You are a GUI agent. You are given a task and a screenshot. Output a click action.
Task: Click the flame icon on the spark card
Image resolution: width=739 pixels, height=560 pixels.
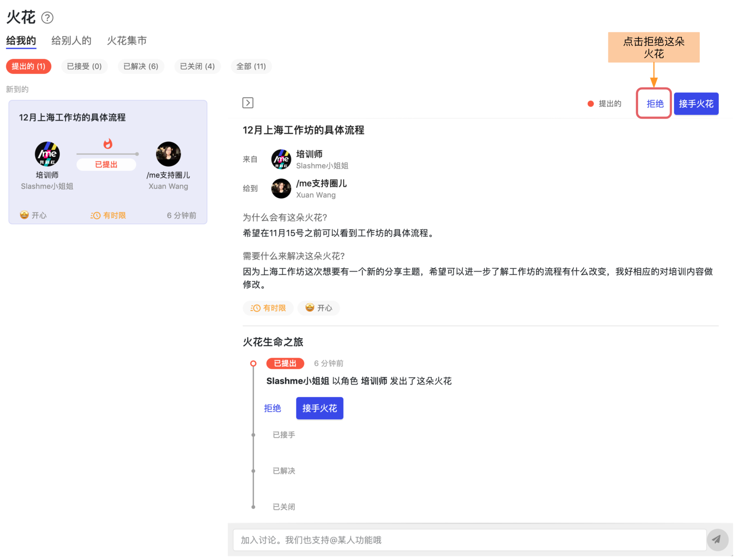(x=108, y=144)
